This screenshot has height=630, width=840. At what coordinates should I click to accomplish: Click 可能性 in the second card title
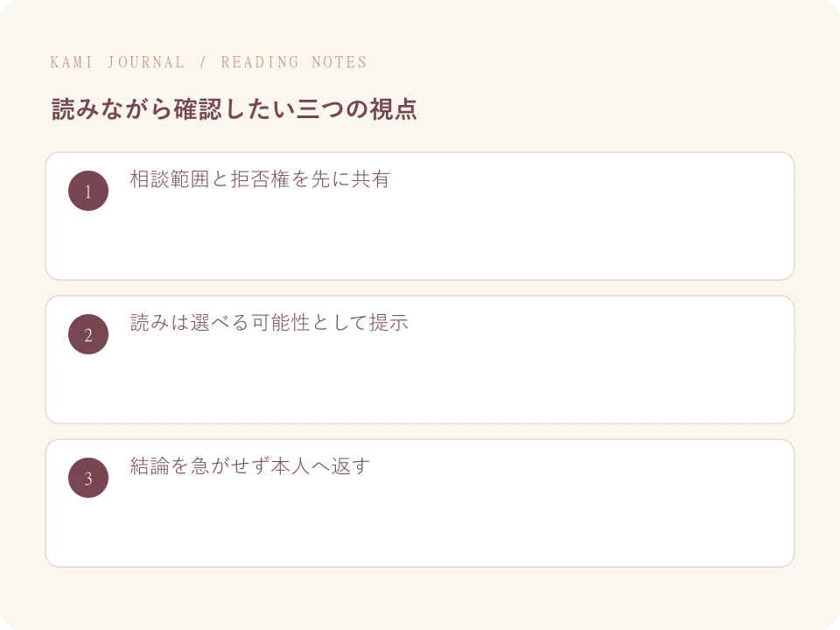[280, 323]
